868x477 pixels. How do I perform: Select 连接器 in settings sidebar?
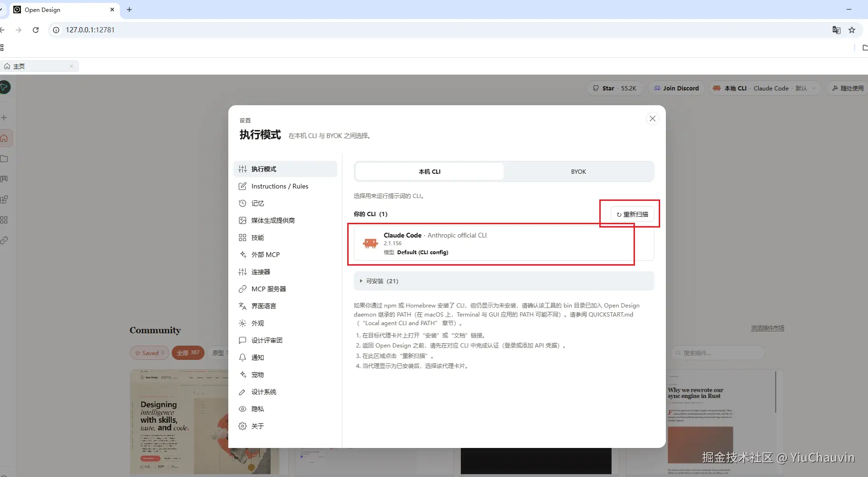tap(285, 272)
